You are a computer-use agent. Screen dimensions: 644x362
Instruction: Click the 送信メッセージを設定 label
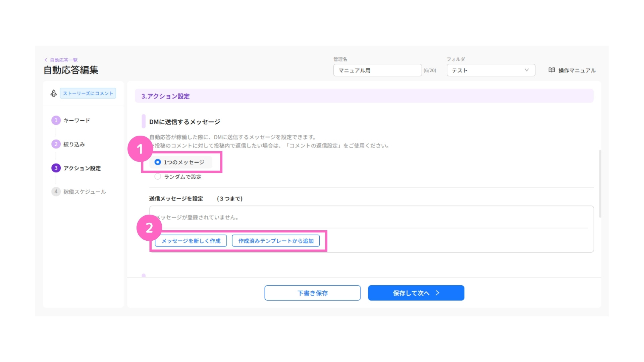click(x=176, y=199)
